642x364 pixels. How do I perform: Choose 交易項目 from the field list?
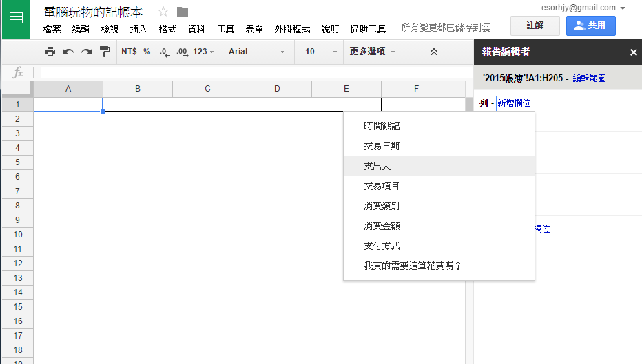click(x=439, y=186)
